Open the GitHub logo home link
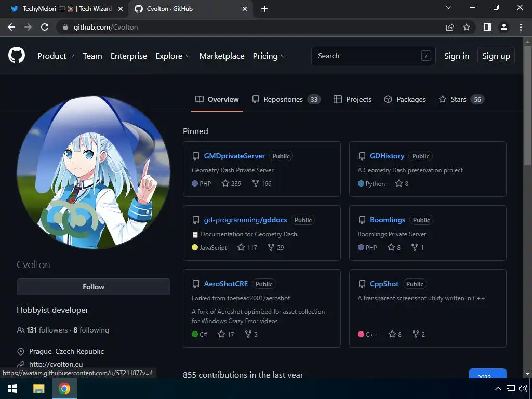532x399 pixels. 17,55
